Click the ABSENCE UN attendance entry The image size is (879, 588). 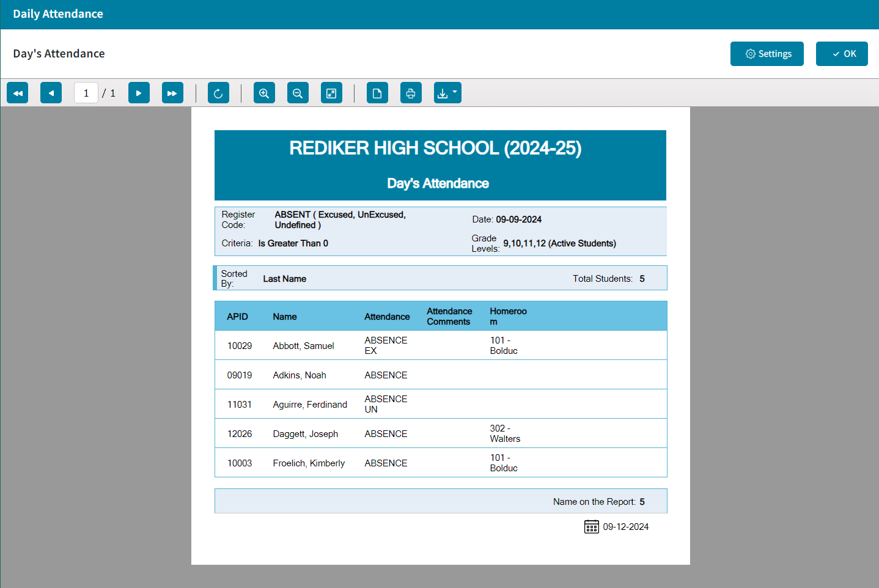point(386,404)
